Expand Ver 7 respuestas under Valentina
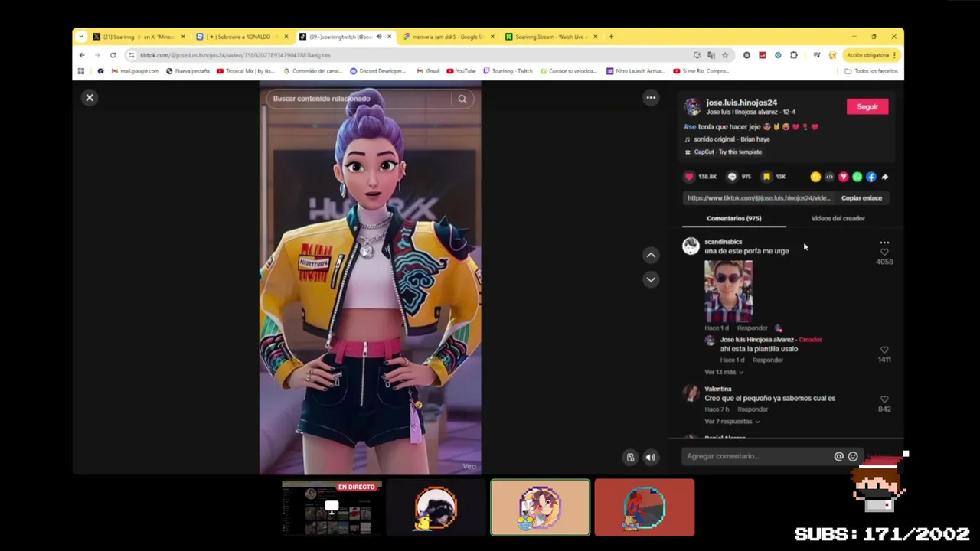 tap(732, 422)
